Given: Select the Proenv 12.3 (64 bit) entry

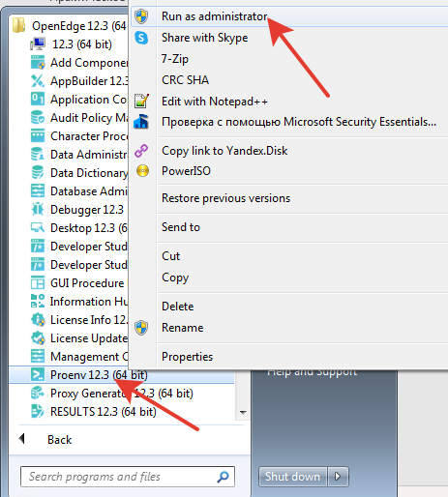Looking at the screenshot, I should click(x=121, y=375).
